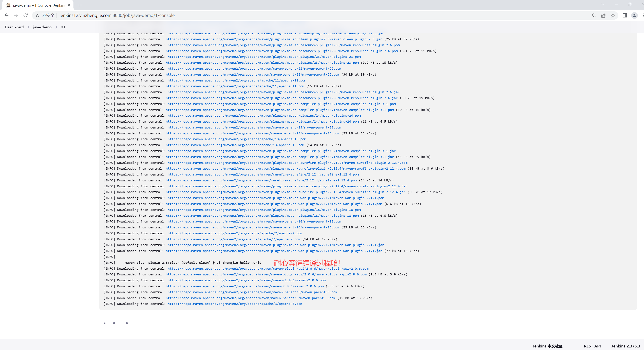Open the zoom magnifier icon in address bar
Screen dimensions: 644x350
594,16
